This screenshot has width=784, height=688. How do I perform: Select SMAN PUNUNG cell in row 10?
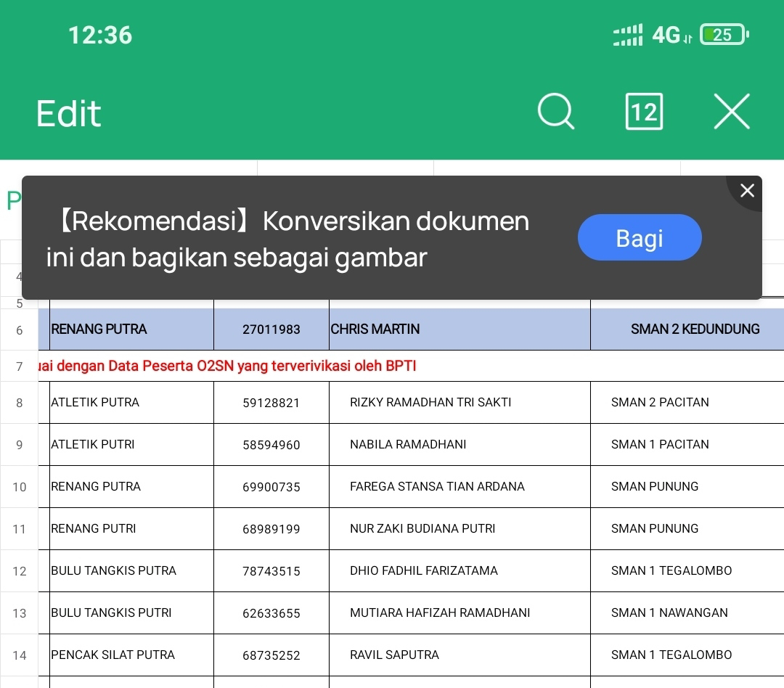click(687, 486)
